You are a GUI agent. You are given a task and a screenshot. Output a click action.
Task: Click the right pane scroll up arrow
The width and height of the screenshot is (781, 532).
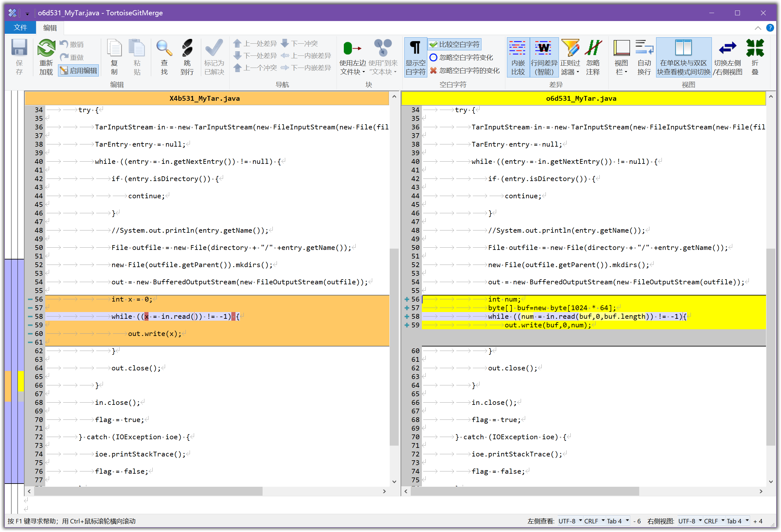tap(770, 97)
